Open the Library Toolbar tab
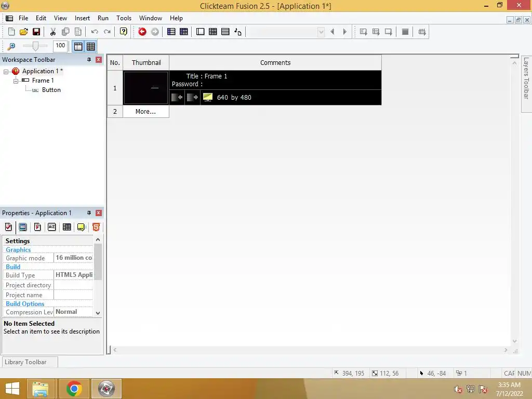This screenshot has height=399, width=532. tap(30, 362)
